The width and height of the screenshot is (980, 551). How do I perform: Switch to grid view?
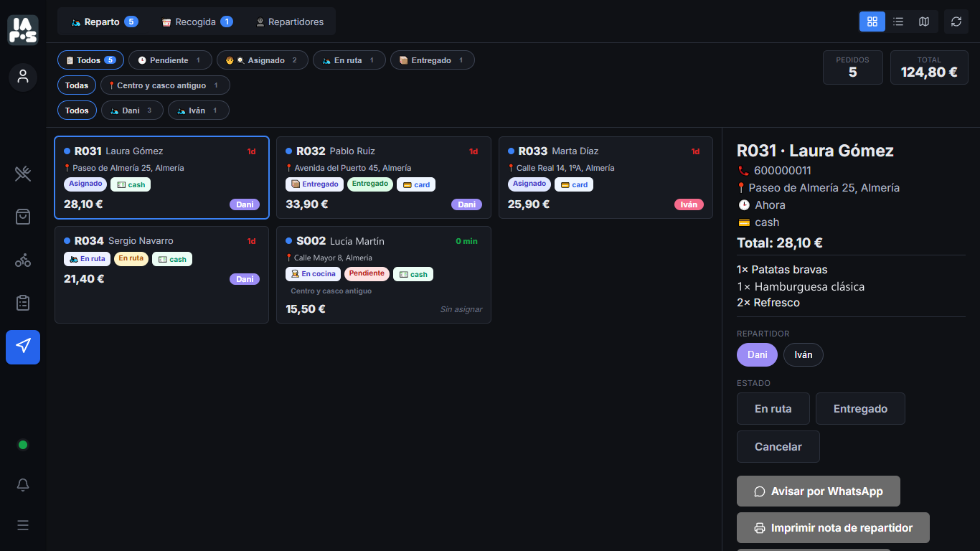tap(872, 22)
